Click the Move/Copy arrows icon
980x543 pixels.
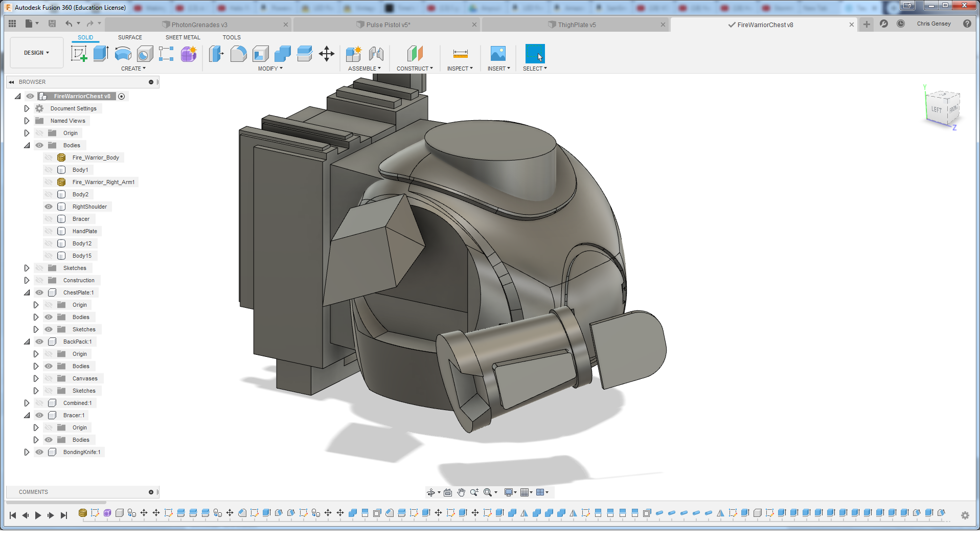pos(326,54)
